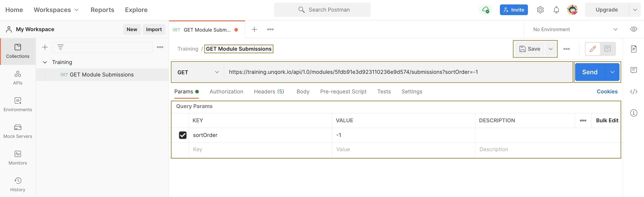The width and height of the screenshot is (644, 197).
Task: Click the -1 value cell of sortOrder
Action: click(x=403, y=135)
